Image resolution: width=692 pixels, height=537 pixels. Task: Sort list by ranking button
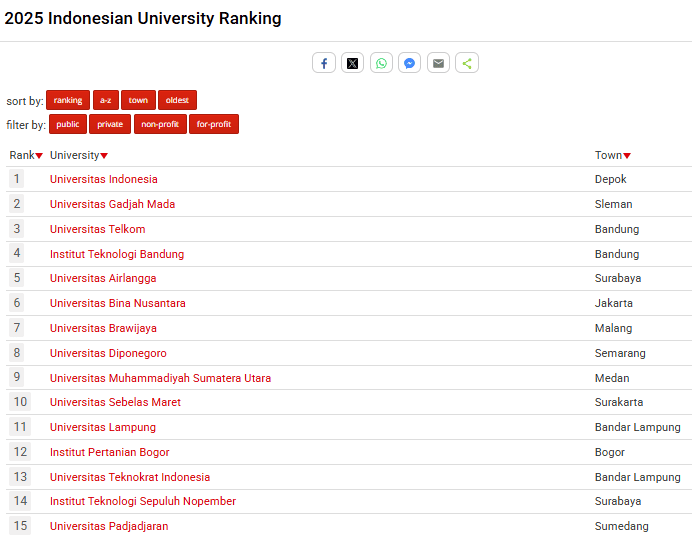click(68, 100)
